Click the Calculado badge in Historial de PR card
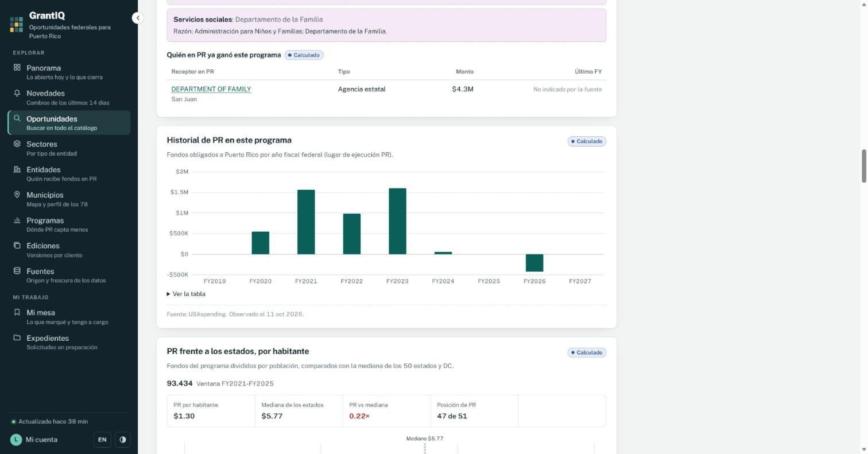 click(x=587, y=141)
